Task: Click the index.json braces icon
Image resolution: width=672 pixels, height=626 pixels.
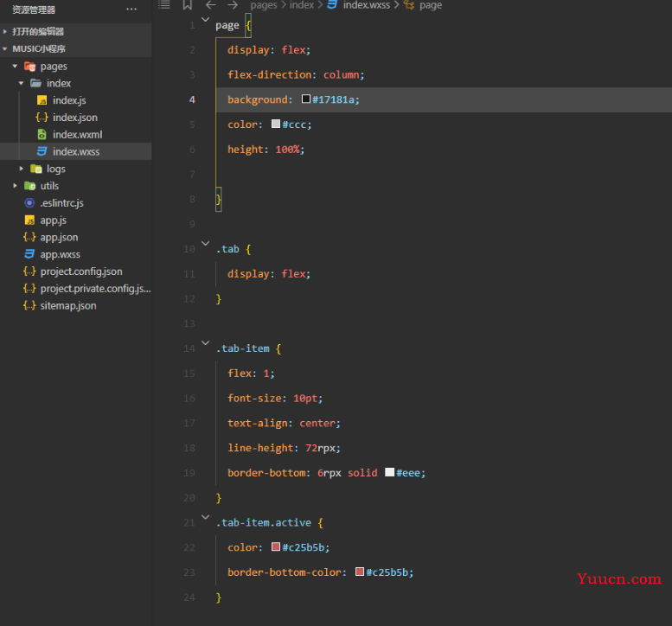Action: point(42,118)
